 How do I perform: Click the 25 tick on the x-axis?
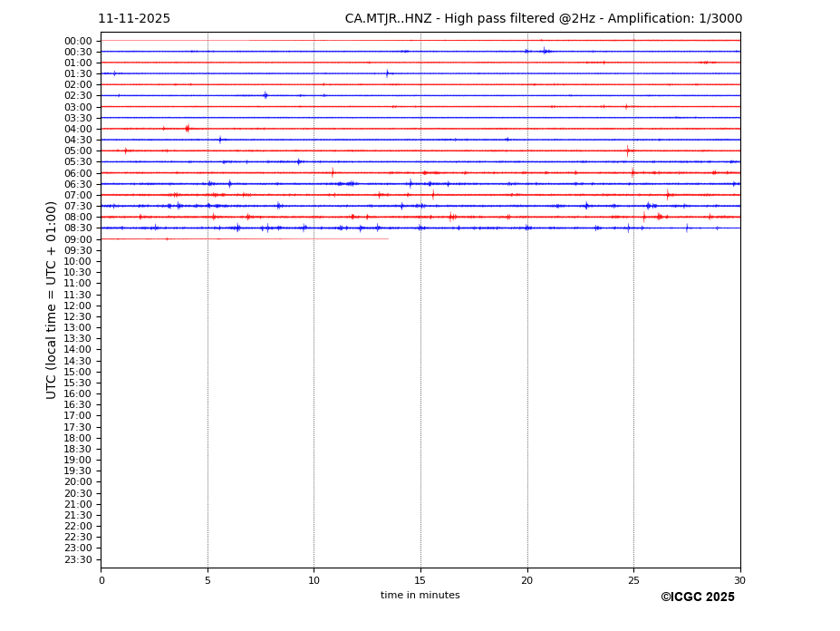click(633, 580)
